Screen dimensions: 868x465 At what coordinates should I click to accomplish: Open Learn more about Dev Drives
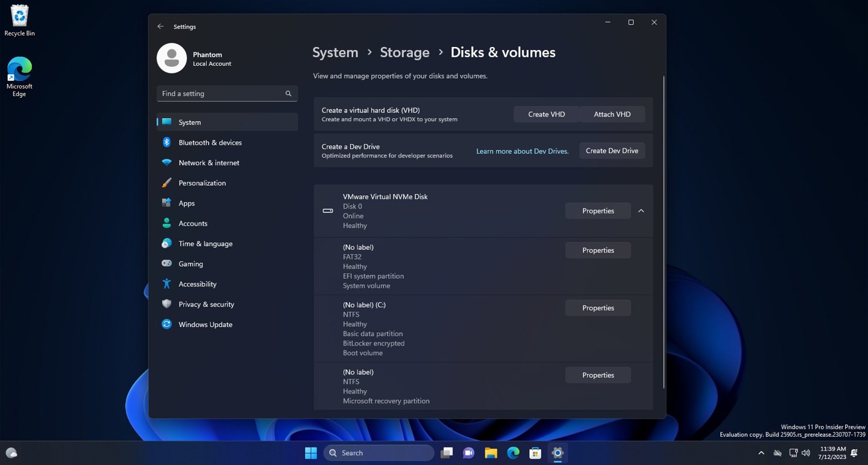tap(522, 151)
